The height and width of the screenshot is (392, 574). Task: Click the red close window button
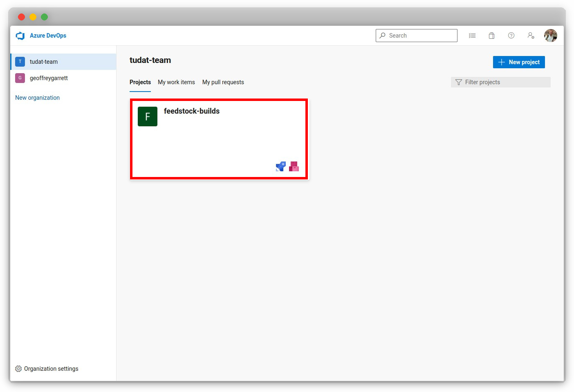pyautogui.click(x=21, y=17)
